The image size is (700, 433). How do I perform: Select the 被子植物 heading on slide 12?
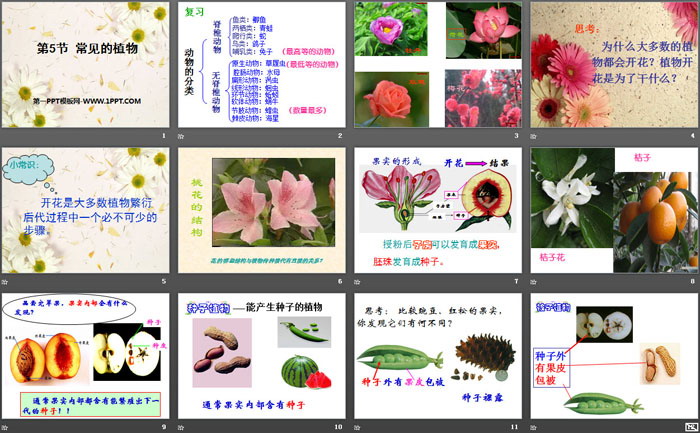click(x=552, y=307)
